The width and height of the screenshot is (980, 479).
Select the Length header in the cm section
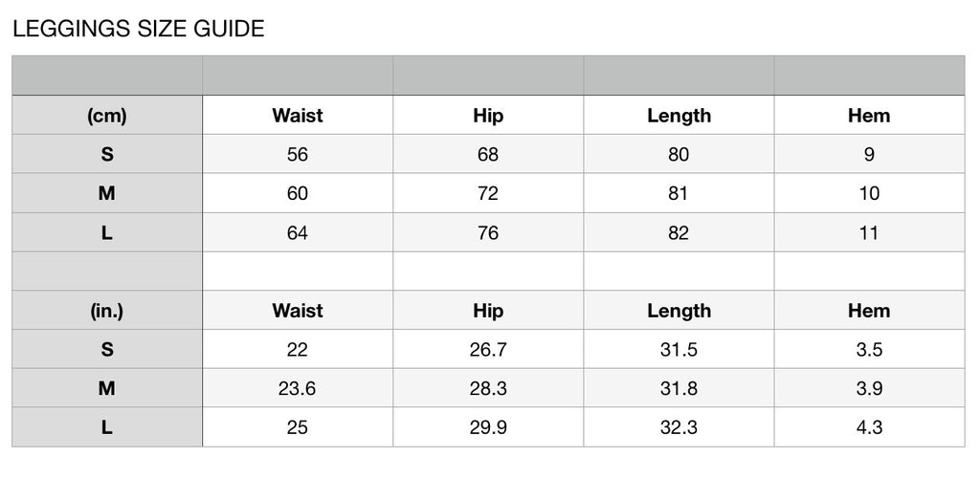679,115
